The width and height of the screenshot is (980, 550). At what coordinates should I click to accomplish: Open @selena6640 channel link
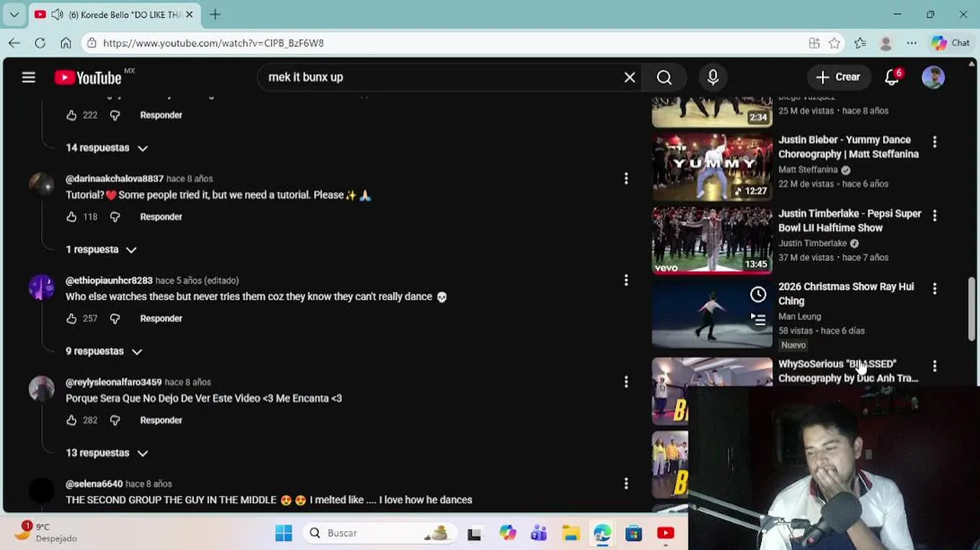click(94, 484)
